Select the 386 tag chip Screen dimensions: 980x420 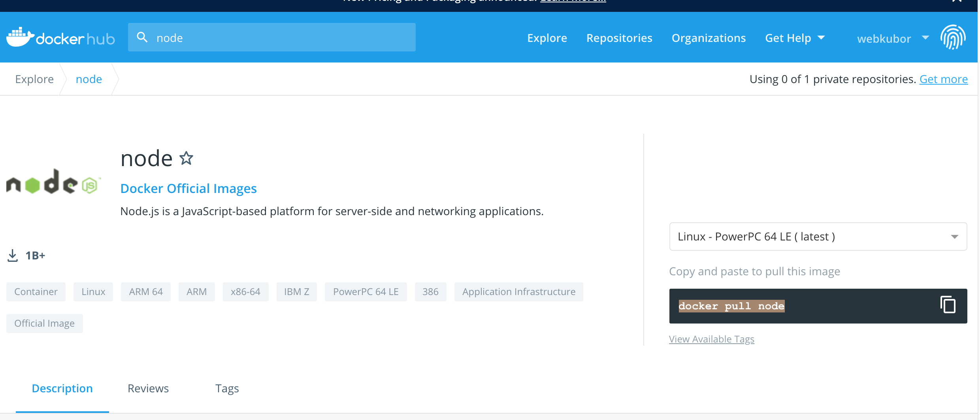pos(431,292)
